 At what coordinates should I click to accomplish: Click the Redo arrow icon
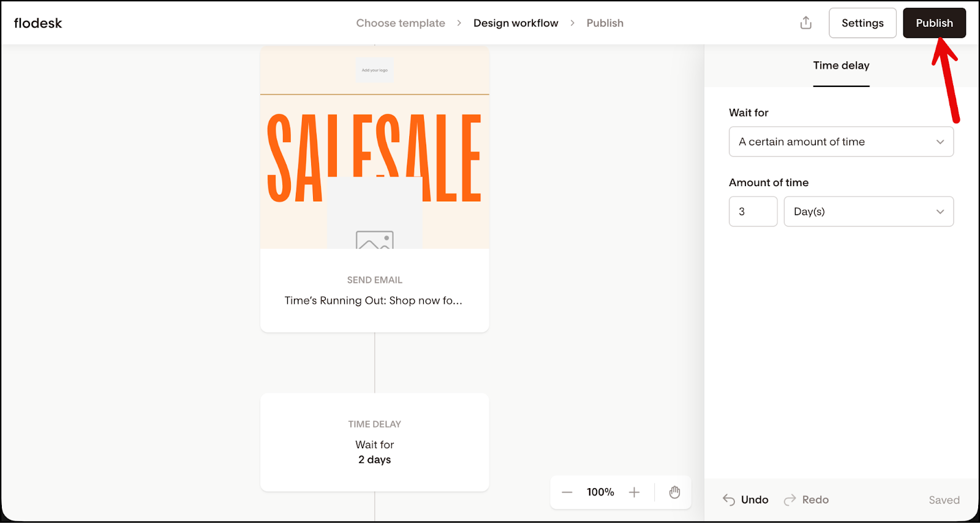click(x=790, y=500)
